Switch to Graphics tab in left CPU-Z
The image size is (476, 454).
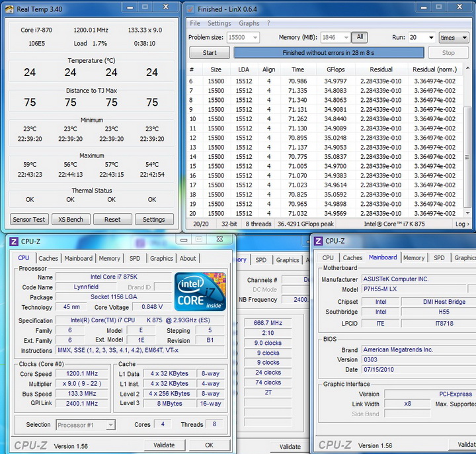pos(161,258)
